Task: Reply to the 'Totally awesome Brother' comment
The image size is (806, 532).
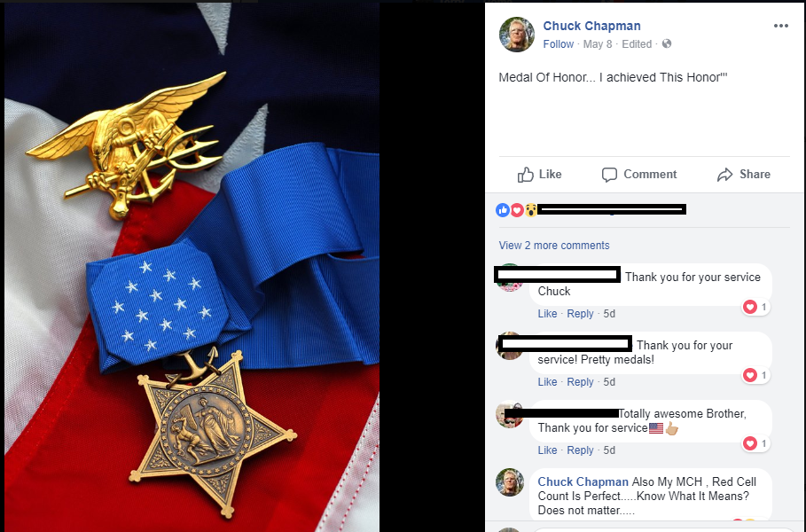Action: coord(580,450)
